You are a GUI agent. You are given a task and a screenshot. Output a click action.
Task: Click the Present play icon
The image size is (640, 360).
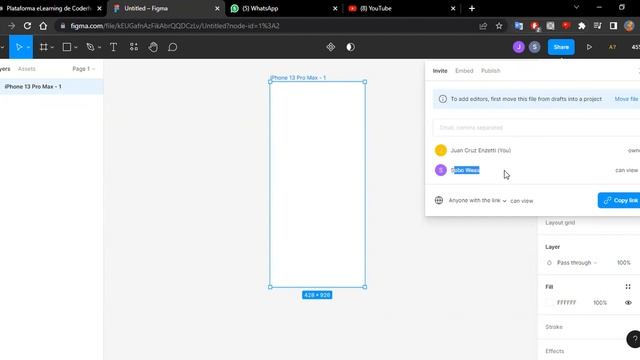point(589,47)
